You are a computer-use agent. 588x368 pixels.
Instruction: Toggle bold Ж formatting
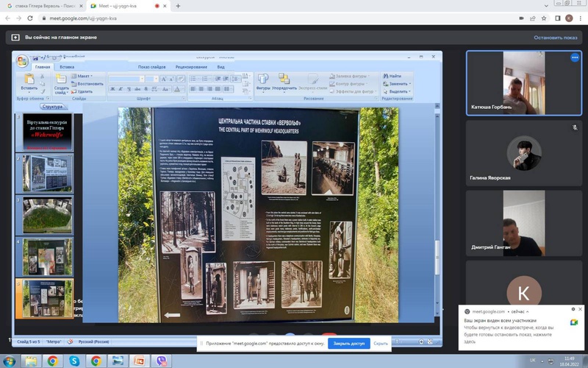click(x=112, y=89)
